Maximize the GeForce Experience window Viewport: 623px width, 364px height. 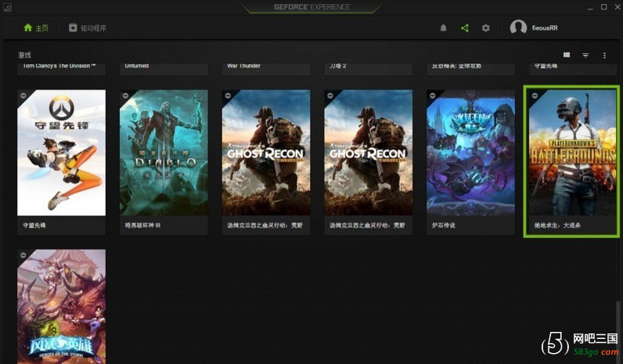pos(603,7)
